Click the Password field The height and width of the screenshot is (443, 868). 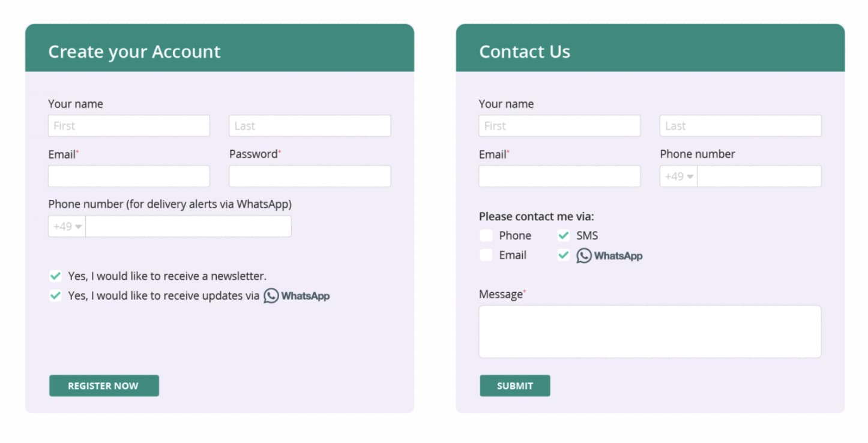[x=309, y=176]
